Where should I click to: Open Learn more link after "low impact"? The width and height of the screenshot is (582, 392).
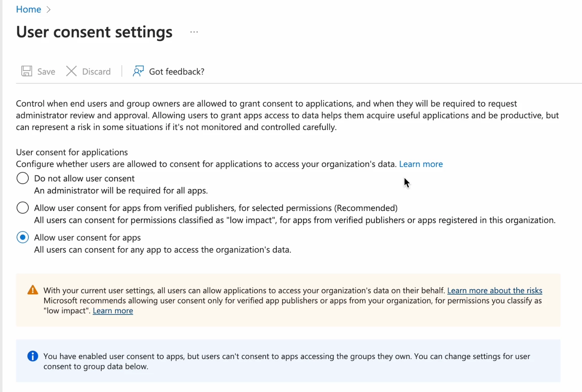[x=113, y=311]
